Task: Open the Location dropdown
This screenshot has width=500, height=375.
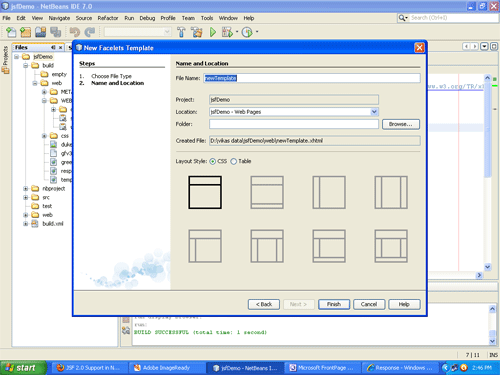Action: point(374,112)
